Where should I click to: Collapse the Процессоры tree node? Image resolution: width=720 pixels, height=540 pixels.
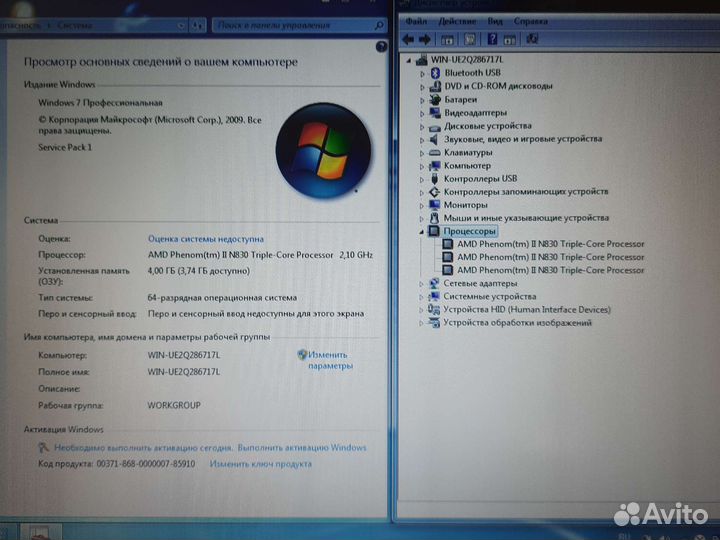pyautogui.click(x=423, y=231)
